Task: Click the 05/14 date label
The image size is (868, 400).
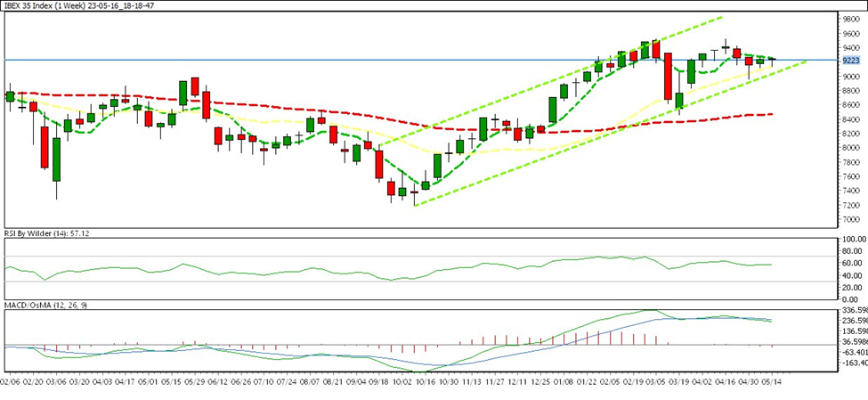Action: [770, 382]
